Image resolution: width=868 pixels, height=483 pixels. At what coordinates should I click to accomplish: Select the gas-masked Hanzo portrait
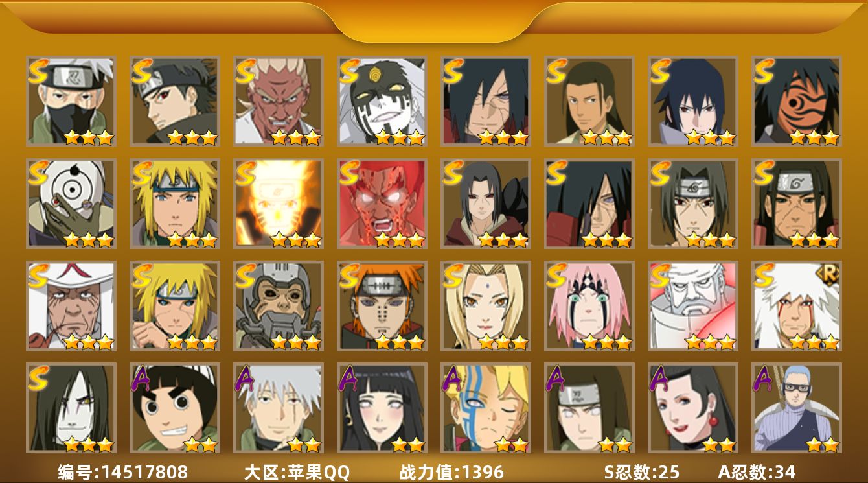pyautogui.click(x=278, y=305)
